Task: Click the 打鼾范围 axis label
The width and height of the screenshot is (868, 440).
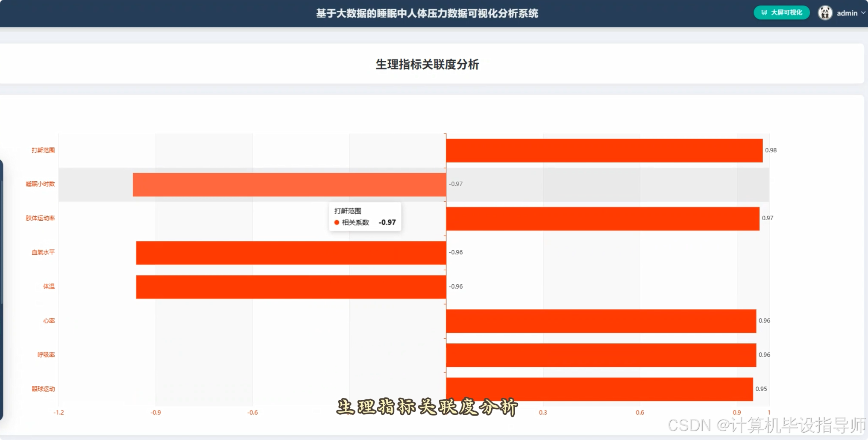Action: tap(43, 150)
